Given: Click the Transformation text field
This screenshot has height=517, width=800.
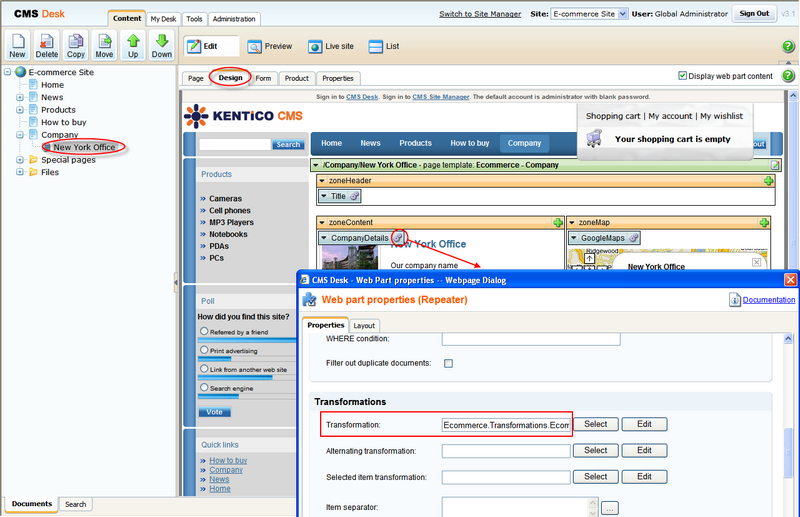Looking at the screenshot, I should (506, 425).
